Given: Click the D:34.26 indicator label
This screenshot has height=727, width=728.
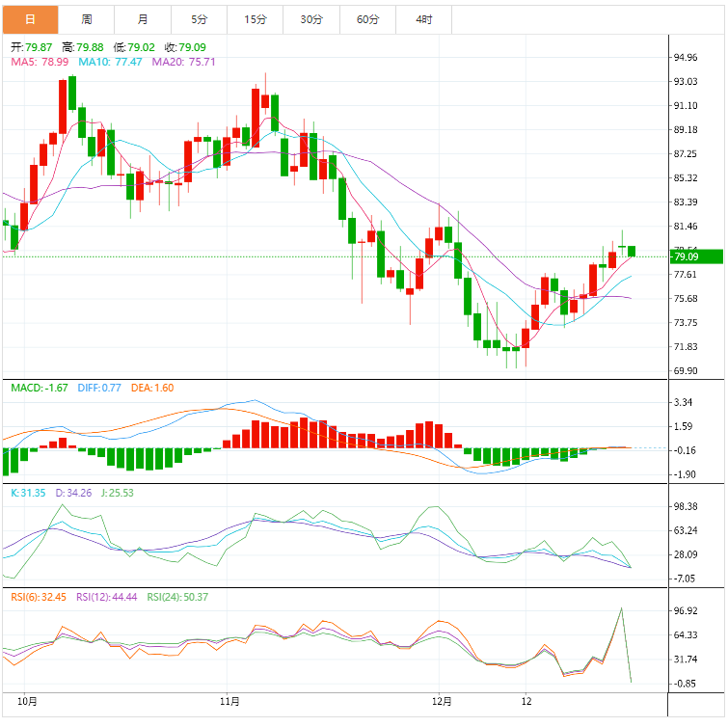Looking at the screenshot, I should point(73,493).
